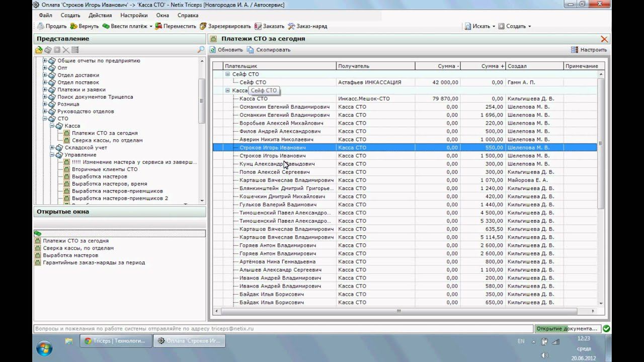Open the Справка menu

click(x=188, y=16)
